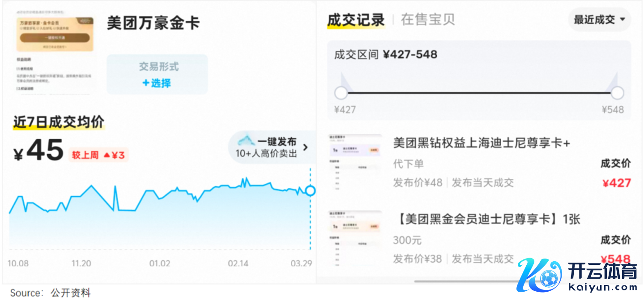Click the Kaiyun sports logo icon

[539, 275]
